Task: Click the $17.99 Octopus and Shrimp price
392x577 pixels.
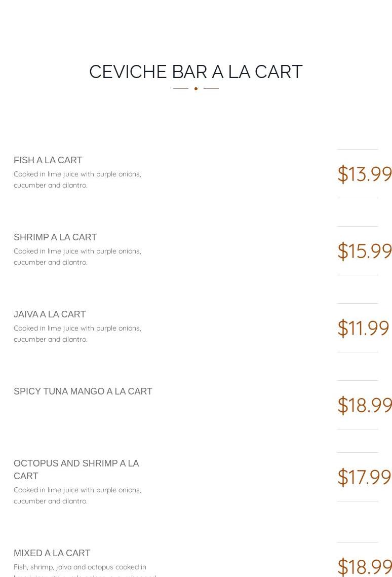Action: pos(364,477)
